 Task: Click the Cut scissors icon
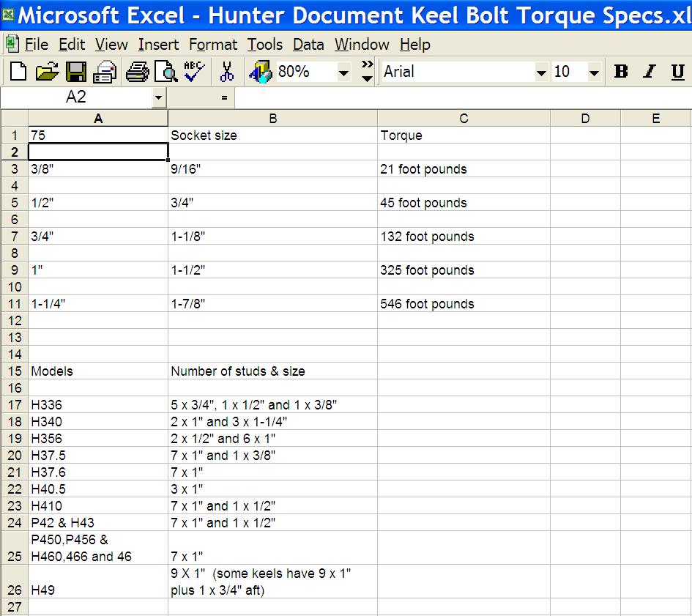[x=227, y=72]
